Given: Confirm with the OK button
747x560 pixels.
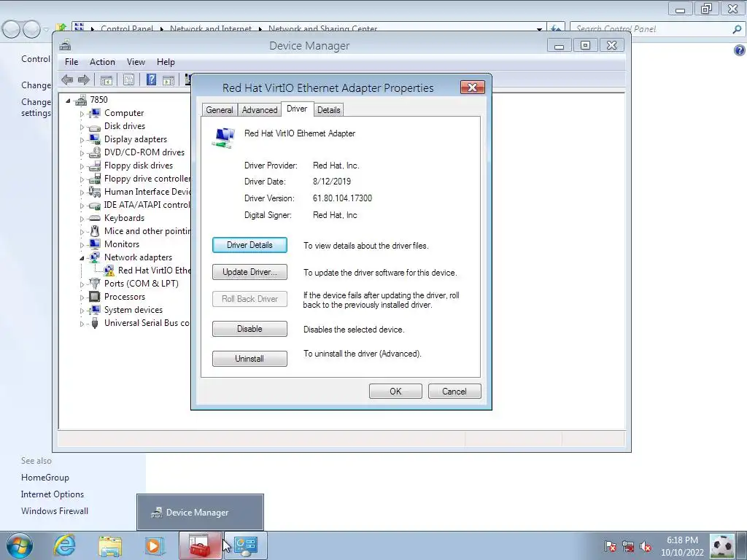Looking at the screenshot, I should coord(395,392).
